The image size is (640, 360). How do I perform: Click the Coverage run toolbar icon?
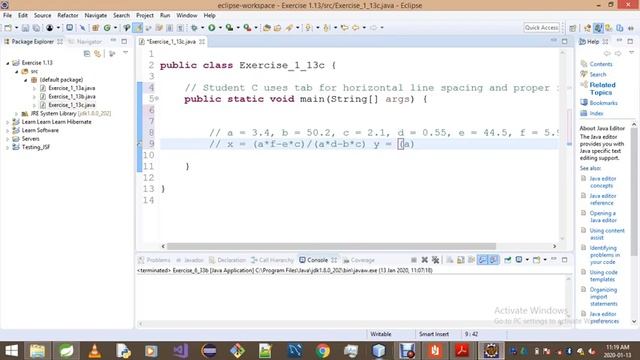click(229, 28)
